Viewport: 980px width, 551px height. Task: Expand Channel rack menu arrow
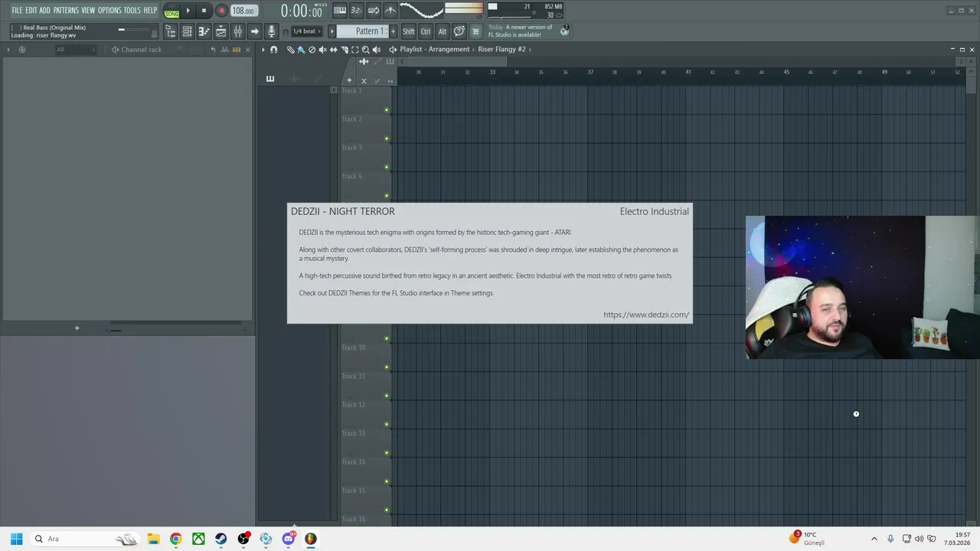click(x=8, y=49)
